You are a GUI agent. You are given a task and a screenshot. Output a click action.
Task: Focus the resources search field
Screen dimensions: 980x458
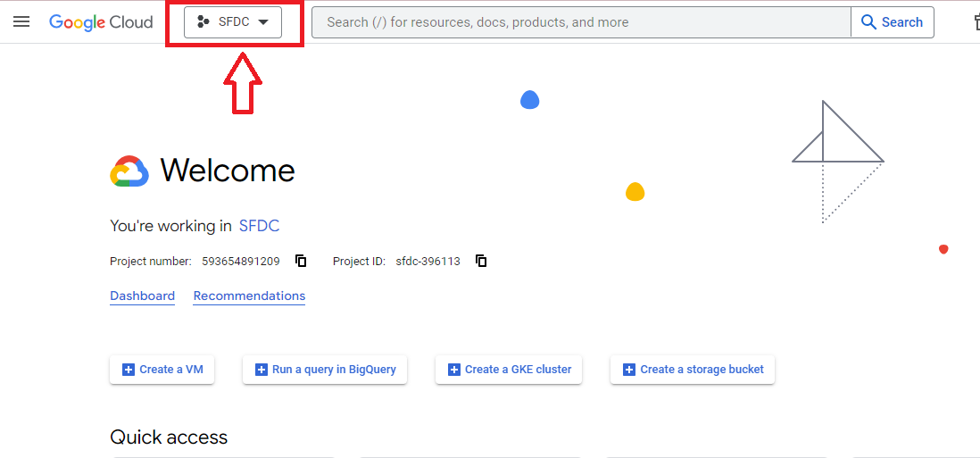click(x=581, y=22)
